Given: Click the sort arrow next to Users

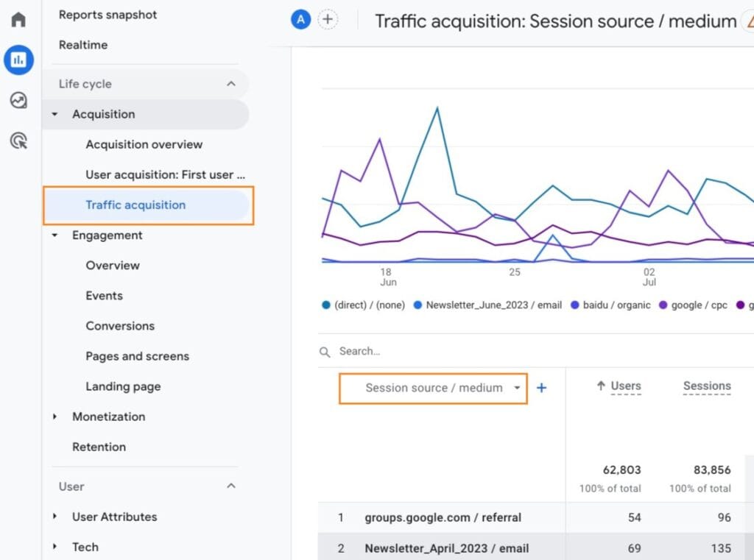Looking at the screenshot, I should (601, 386).
